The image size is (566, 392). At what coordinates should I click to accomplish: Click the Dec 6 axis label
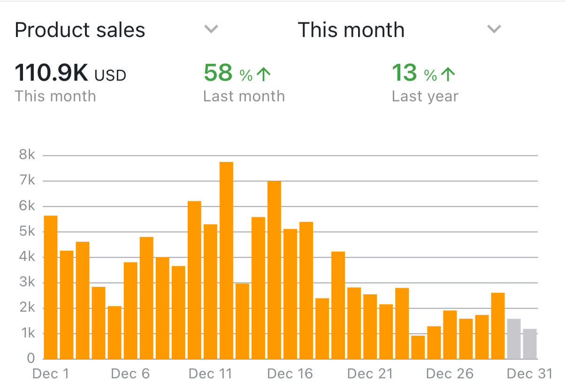[130, 374]
